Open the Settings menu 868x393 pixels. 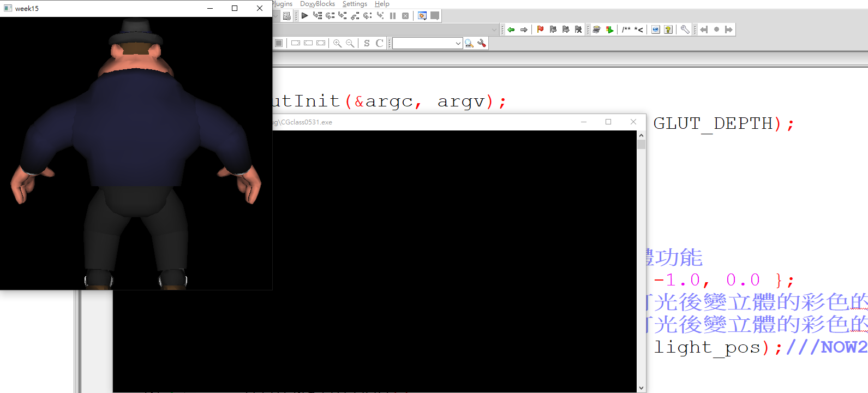(355, 4)
